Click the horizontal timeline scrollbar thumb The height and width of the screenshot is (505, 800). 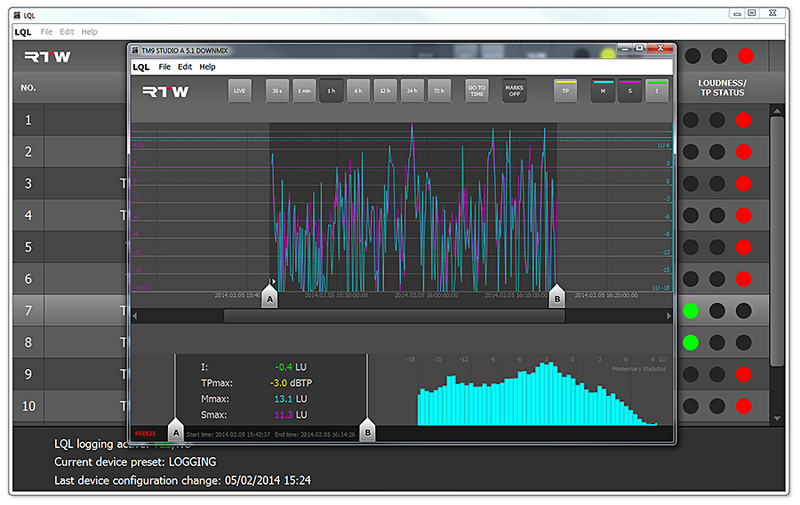click(394, 316)
